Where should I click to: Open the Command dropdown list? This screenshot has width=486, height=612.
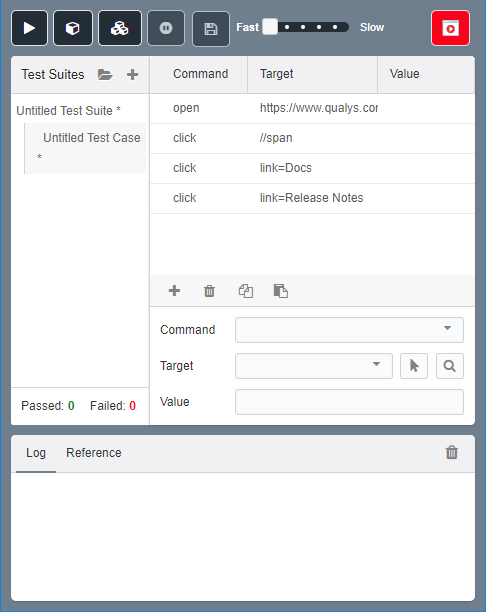(x=349, y=330)
